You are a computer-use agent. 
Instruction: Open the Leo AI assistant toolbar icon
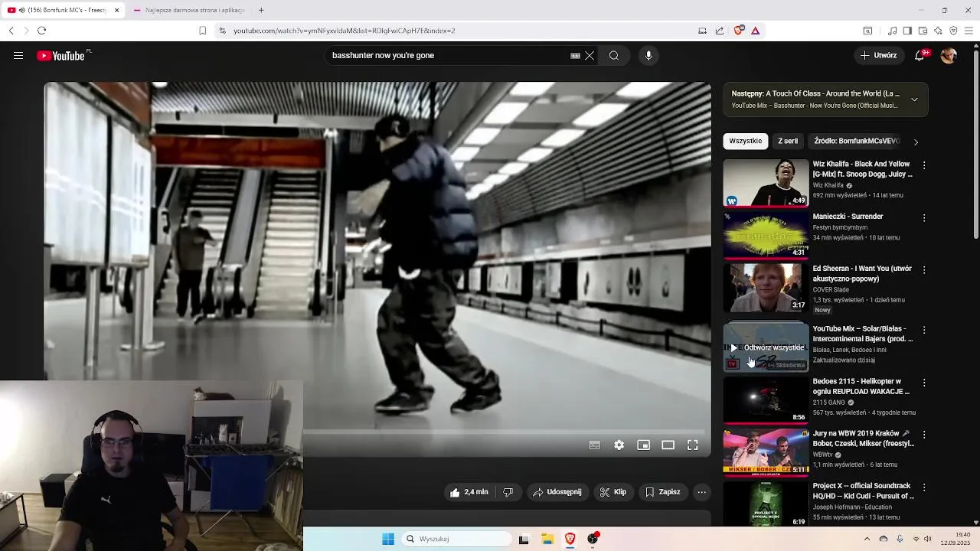pos(938,31)
